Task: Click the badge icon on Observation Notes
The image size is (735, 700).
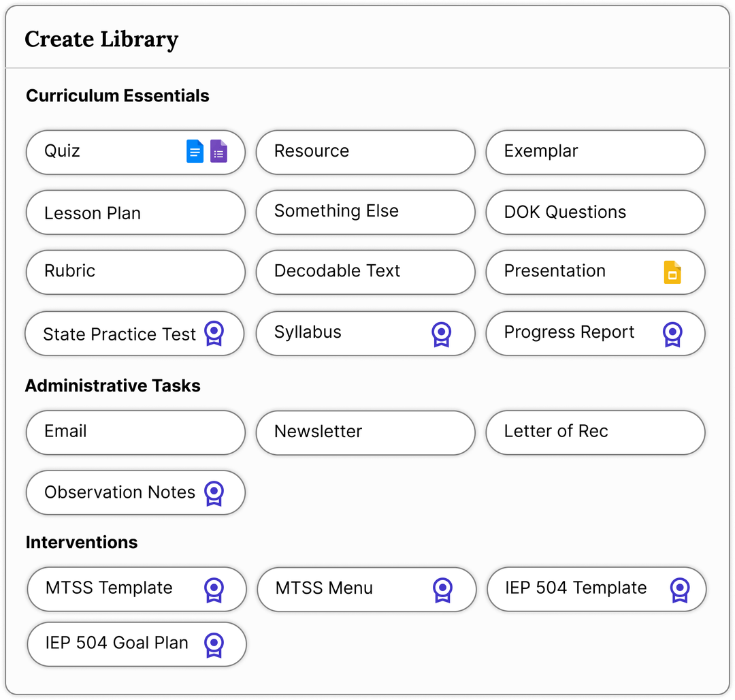Action: (214, 492)
